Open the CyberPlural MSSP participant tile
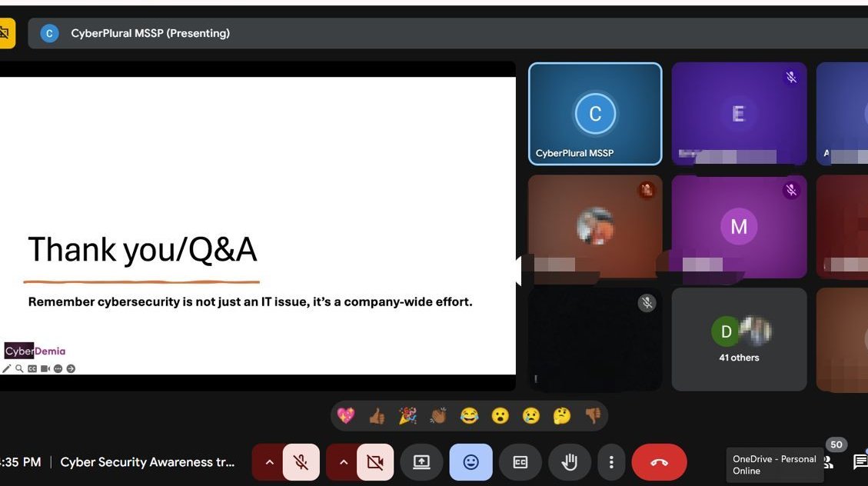This screenshot has height=486, width=868. 595,114
